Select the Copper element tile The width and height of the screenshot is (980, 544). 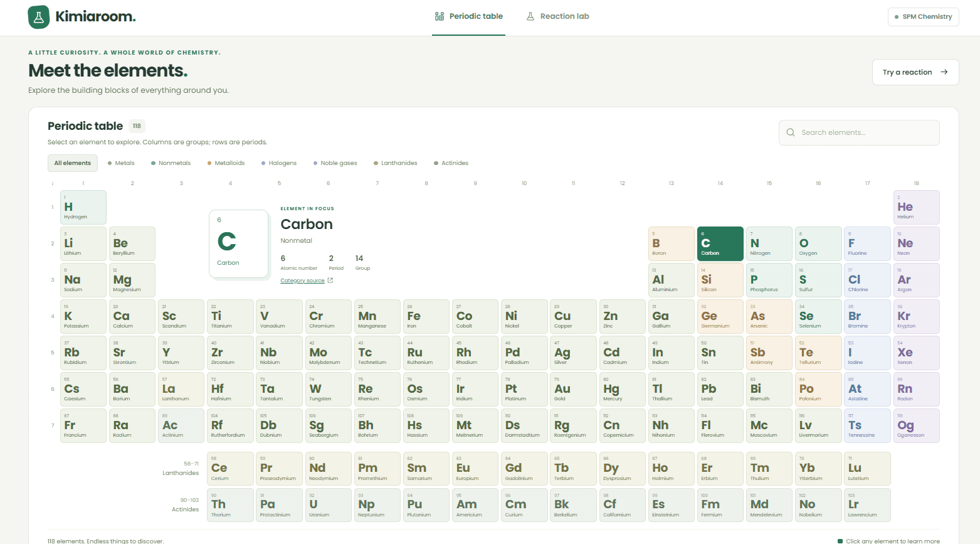[x=574, y=316]
